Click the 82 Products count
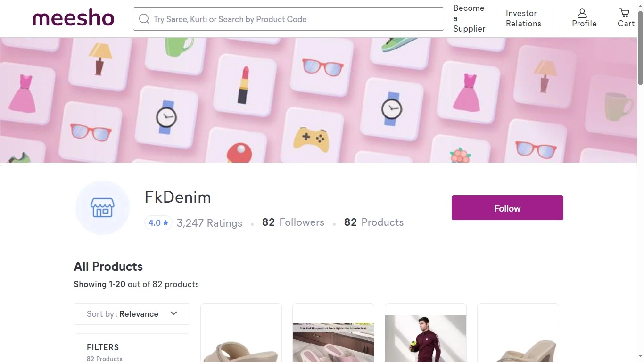 374,222
